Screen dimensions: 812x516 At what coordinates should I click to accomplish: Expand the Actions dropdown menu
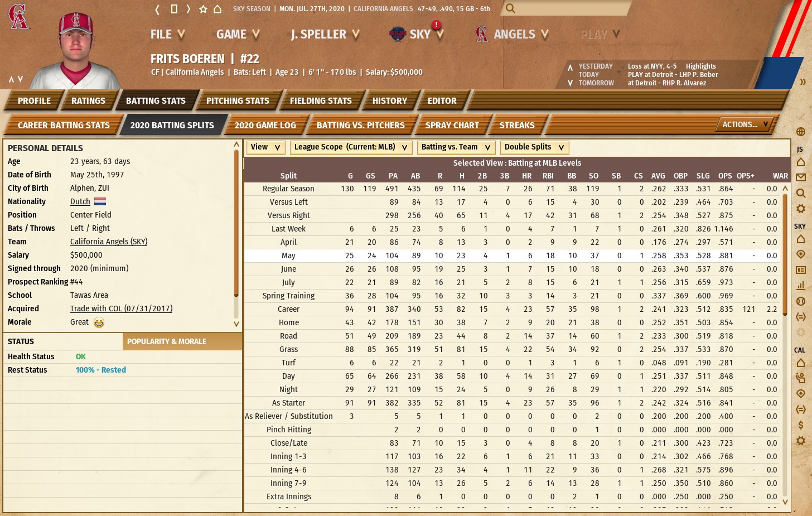(x=745, y=124)
